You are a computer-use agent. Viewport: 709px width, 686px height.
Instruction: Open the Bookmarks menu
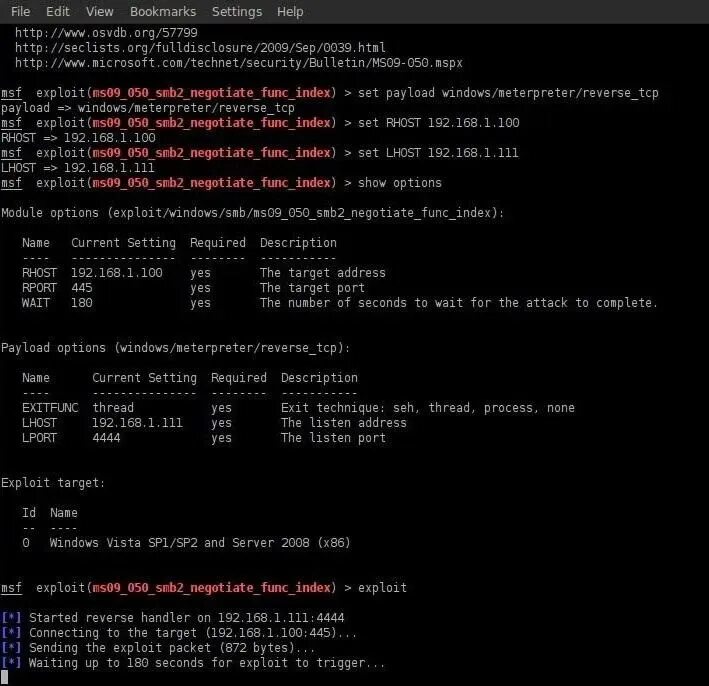click(x=163, y=11)
